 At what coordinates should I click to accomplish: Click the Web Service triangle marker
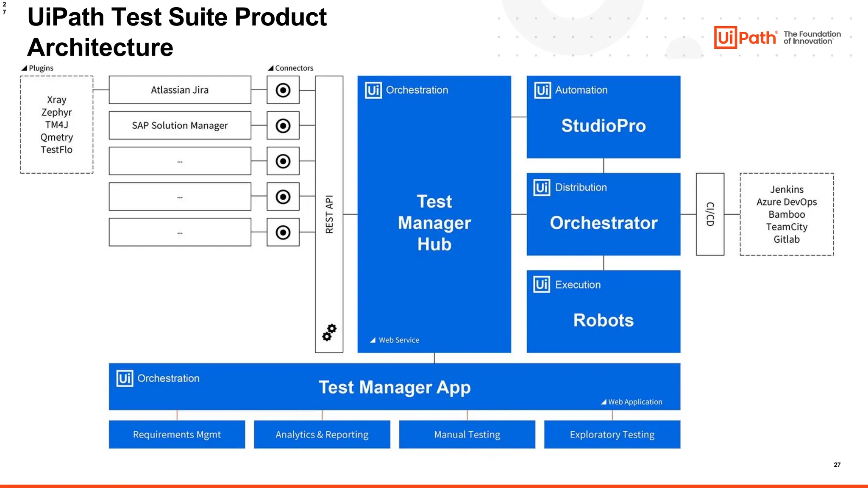(373, 340)
